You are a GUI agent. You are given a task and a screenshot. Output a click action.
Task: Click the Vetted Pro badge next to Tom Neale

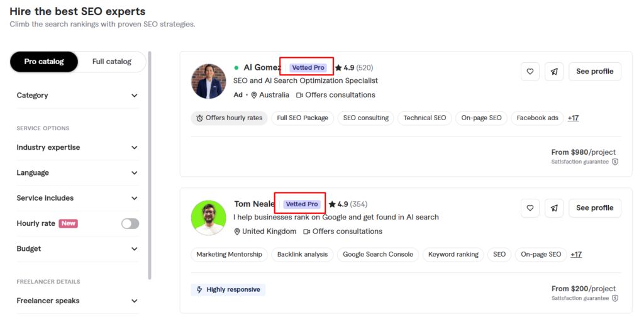tap(302, 204)
